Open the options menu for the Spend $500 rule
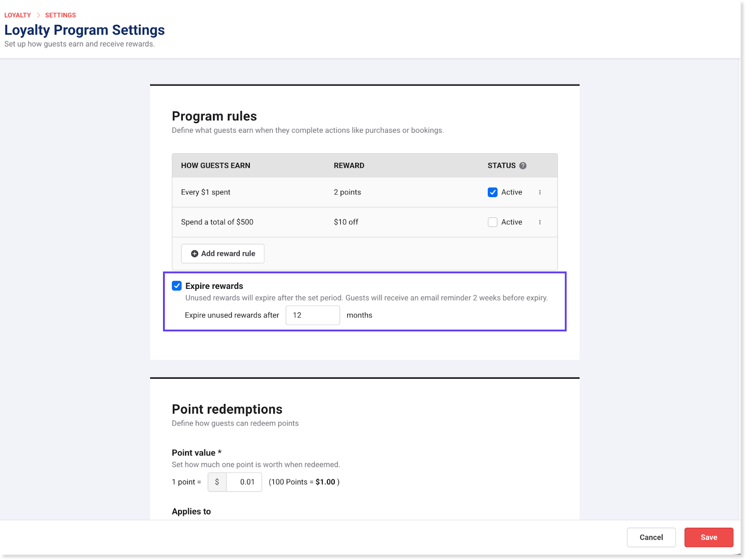This screenshot has height=560, width=746. 540,222
